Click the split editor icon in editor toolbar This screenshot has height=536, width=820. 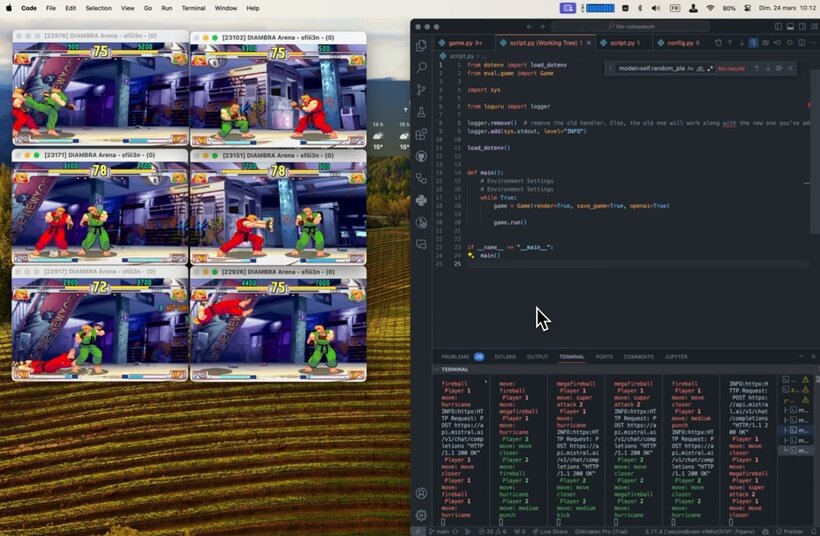[x=802, y=42]
